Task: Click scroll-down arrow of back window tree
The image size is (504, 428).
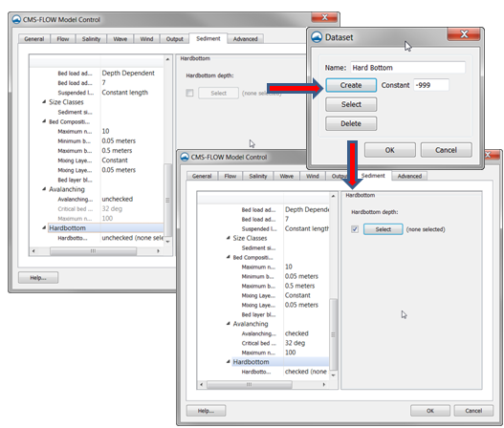Action: point(167,242)
